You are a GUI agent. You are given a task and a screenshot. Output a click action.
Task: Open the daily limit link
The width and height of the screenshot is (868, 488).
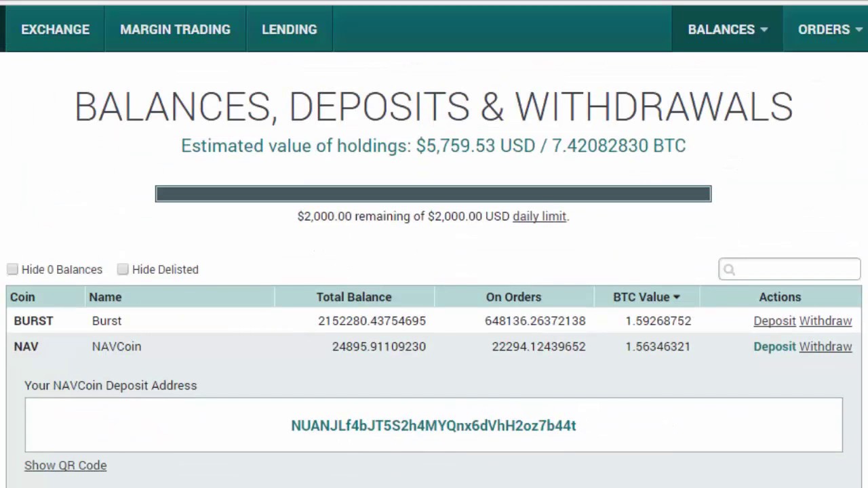coord(539,216)
